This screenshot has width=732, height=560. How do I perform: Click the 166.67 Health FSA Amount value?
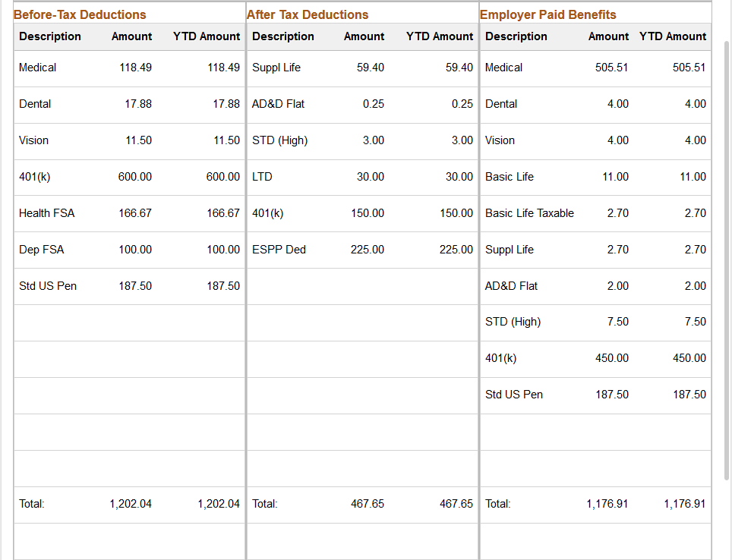(135, 213)
